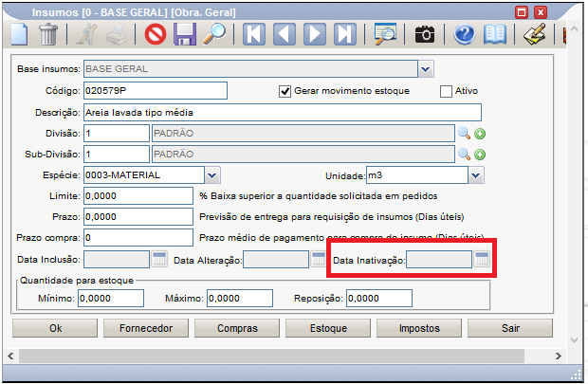This screenshot has height=384, width=588.
Task: Click the horizontal scrollbar left arrow
Action: (x=10, y=356)
